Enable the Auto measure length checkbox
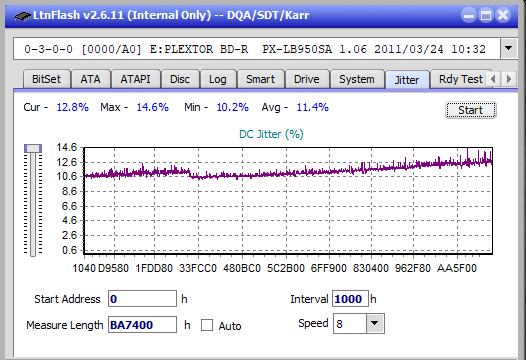This screenshot has height=360, width=526. pyautogui.click(x=207, y=325)
